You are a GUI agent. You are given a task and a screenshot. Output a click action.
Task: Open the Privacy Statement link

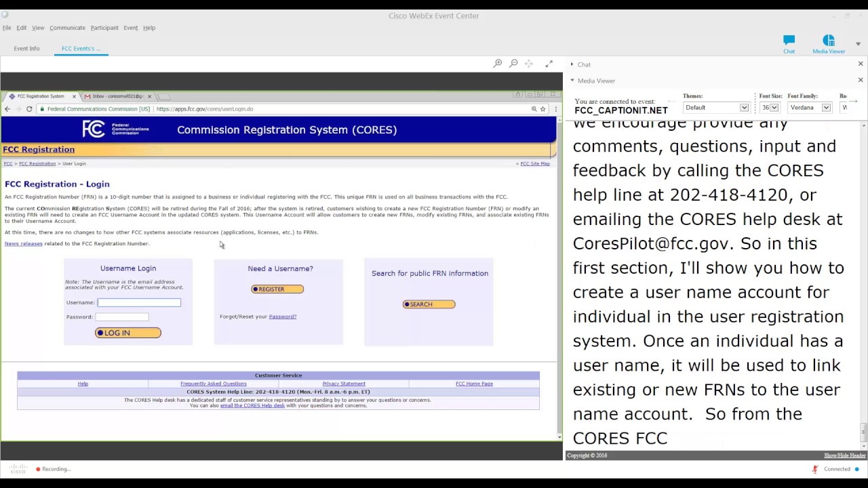pos(344,384)
